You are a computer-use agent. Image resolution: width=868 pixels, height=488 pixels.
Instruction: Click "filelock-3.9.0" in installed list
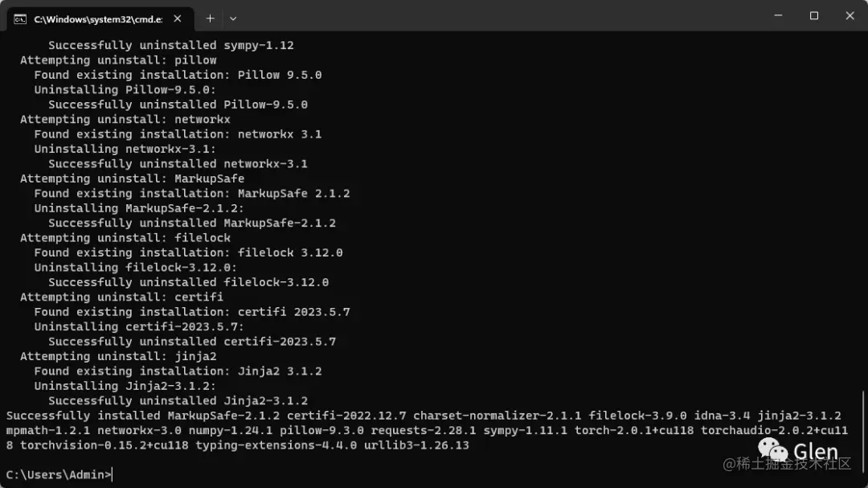coord(637,416)
